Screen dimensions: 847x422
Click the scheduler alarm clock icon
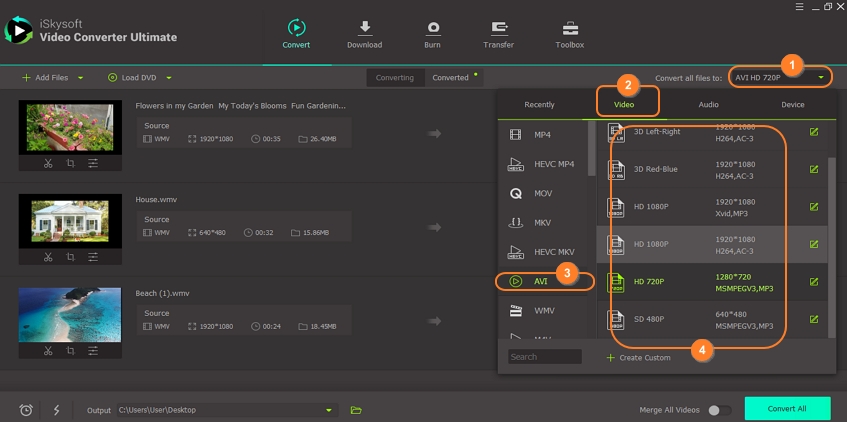(26, 410)
